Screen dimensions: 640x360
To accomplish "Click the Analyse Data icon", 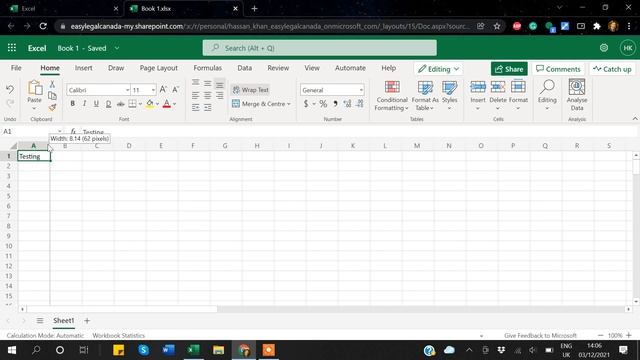I will click(x=577, y=87).
